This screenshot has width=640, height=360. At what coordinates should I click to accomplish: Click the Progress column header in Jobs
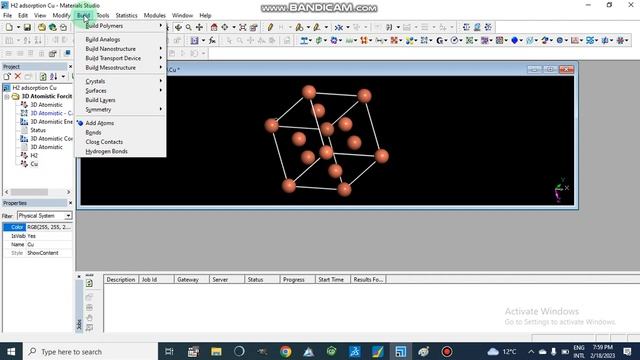pyautogui.click(x=298, y=280)
